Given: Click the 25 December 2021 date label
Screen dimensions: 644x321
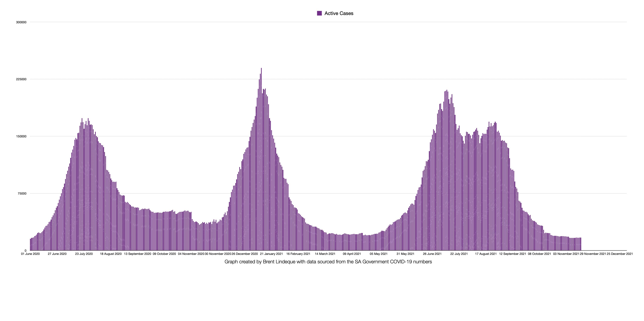Looking at the screenshot, I should tap(619, 254).
